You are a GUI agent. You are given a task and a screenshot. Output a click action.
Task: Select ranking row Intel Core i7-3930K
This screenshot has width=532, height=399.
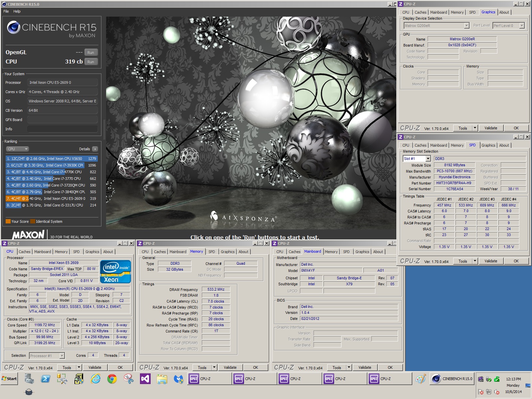[x=52, y=165]
